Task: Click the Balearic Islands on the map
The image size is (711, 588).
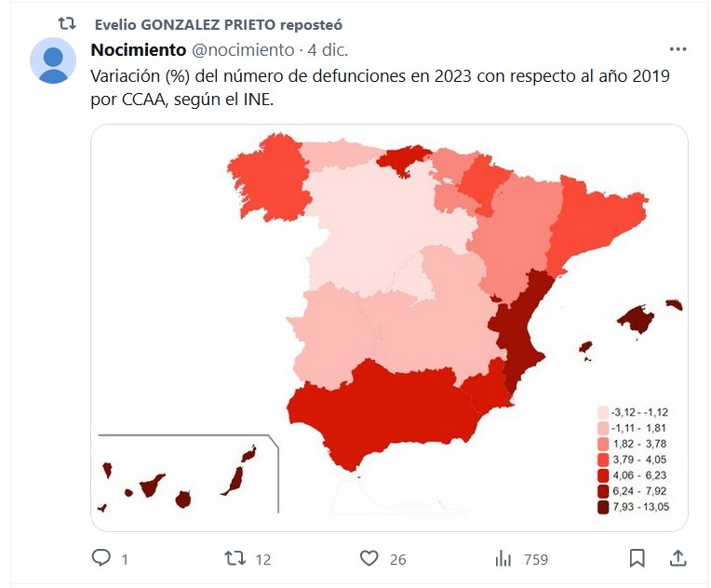Action: point(637,319)
